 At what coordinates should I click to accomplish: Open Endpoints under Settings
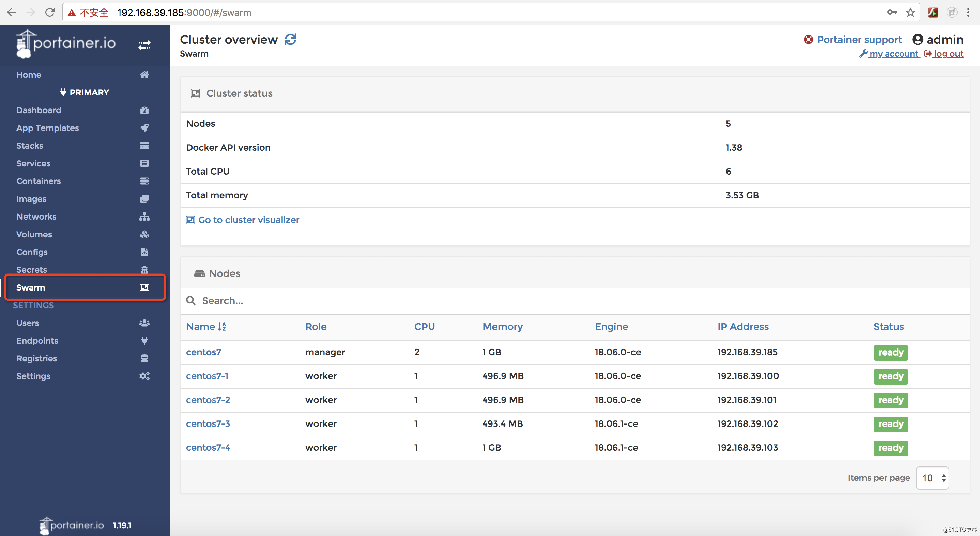click(x=37, y=340)
